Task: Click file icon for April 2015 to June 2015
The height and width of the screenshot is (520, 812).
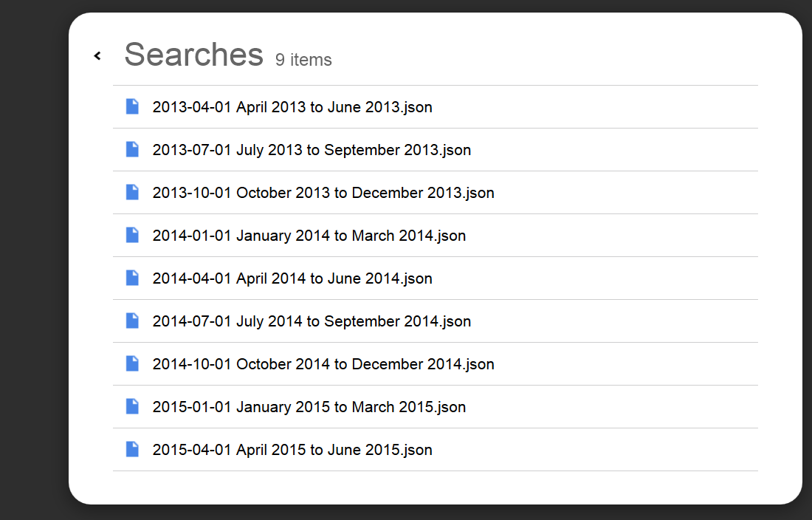Action: 133,450
